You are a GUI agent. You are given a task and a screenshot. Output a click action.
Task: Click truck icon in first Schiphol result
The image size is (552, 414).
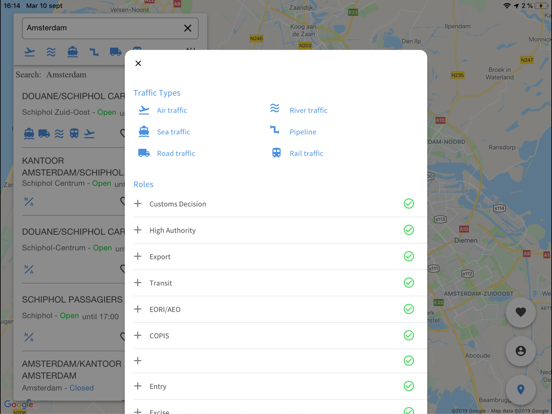[x=44, y=134]
